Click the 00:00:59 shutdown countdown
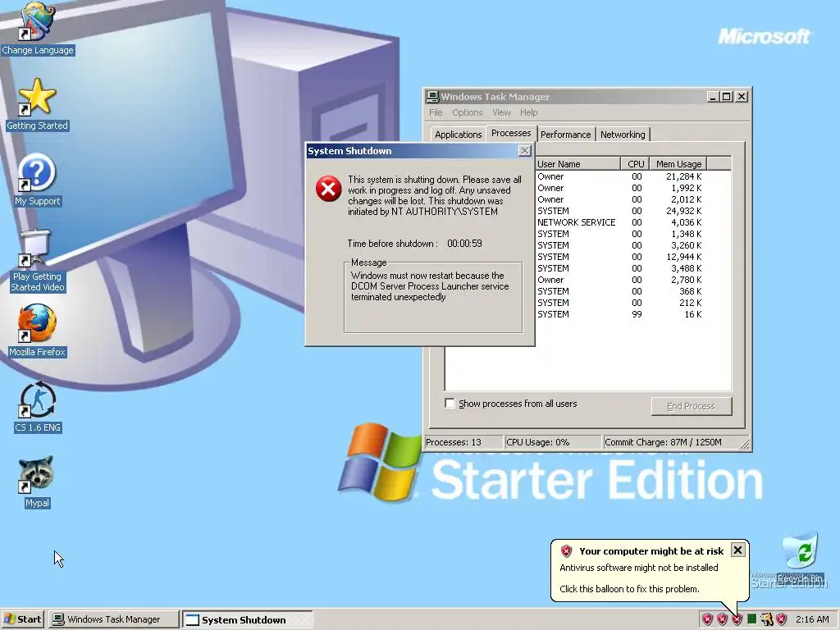Screen dimensions: 840x630 [x=464, y=243]
